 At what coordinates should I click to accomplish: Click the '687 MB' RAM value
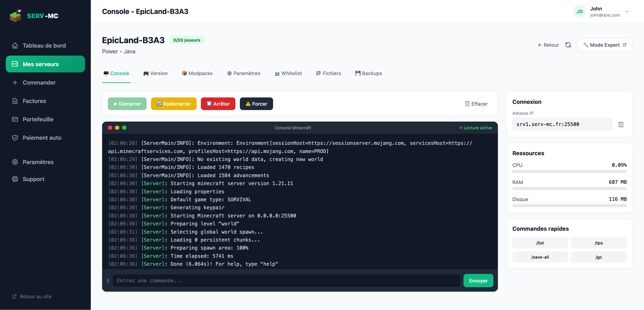[617, 182]
